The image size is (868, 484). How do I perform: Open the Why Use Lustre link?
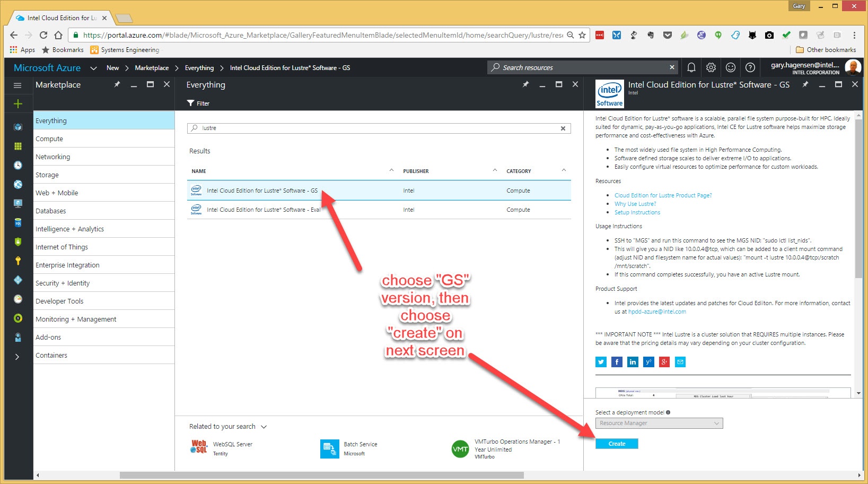pyautogui.click(x=635, y=204)
